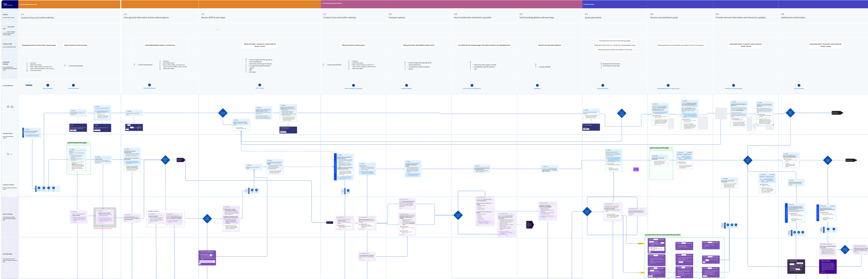
Task: Select the 'Call 2 Retirement Option Selection' stage header
Action: (451, 4)
